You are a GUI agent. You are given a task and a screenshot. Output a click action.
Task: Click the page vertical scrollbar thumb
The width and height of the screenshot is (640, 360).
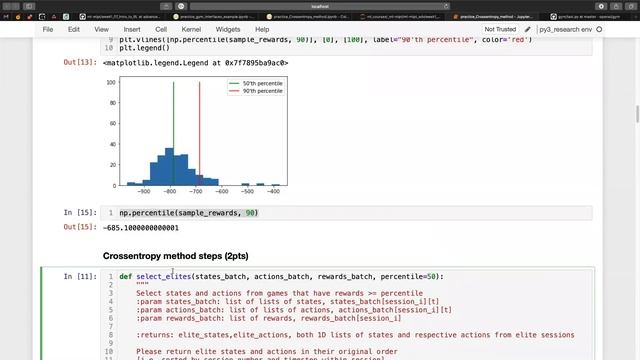click(x=637, y=114)
